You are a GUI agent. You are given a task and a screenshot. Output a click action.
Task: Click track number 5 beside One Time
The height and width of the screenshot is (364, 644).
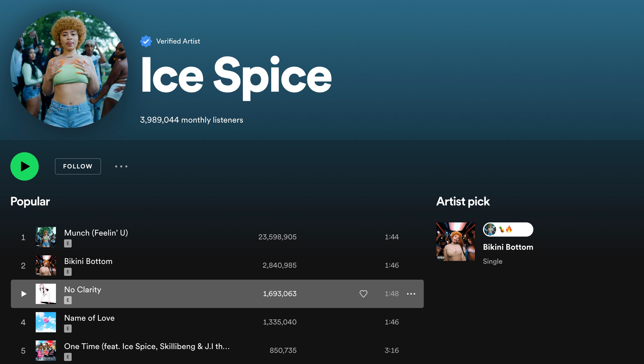click(x=23, y=351)
